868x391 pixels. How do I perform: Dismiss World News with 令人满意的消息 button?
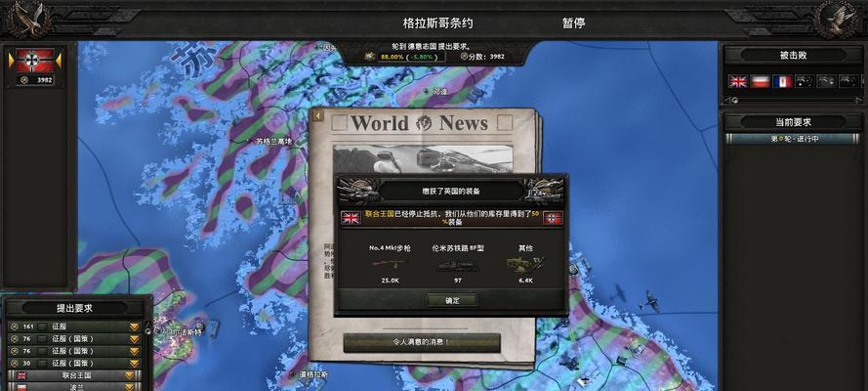(x=422, y=343)
